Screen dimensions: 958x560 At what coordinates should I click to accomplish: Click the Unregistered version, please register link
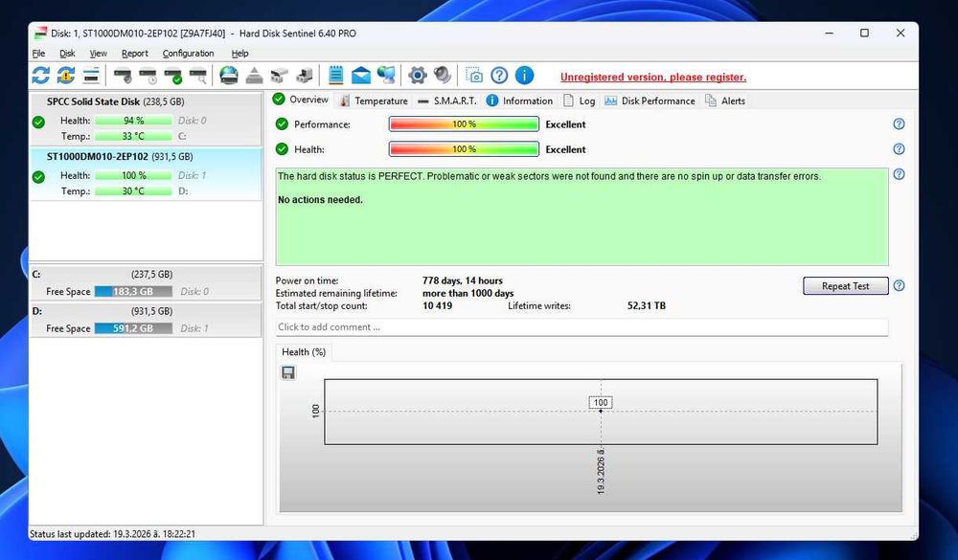tap(653, 77)
